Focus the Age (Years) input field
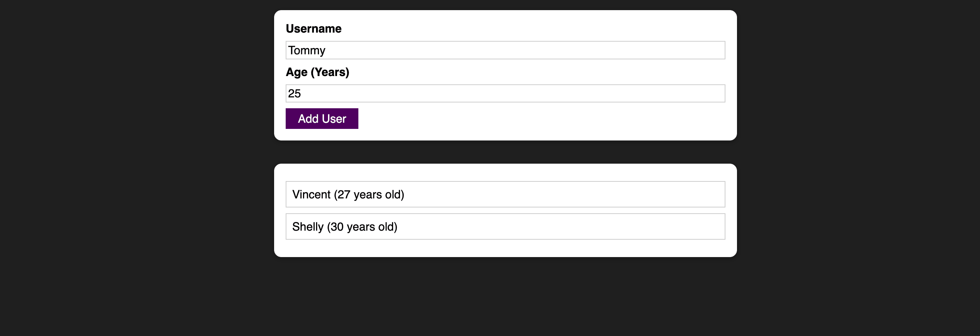Image resolution: width=980 pixels, height=336 pixels. [x=505, y=93]
